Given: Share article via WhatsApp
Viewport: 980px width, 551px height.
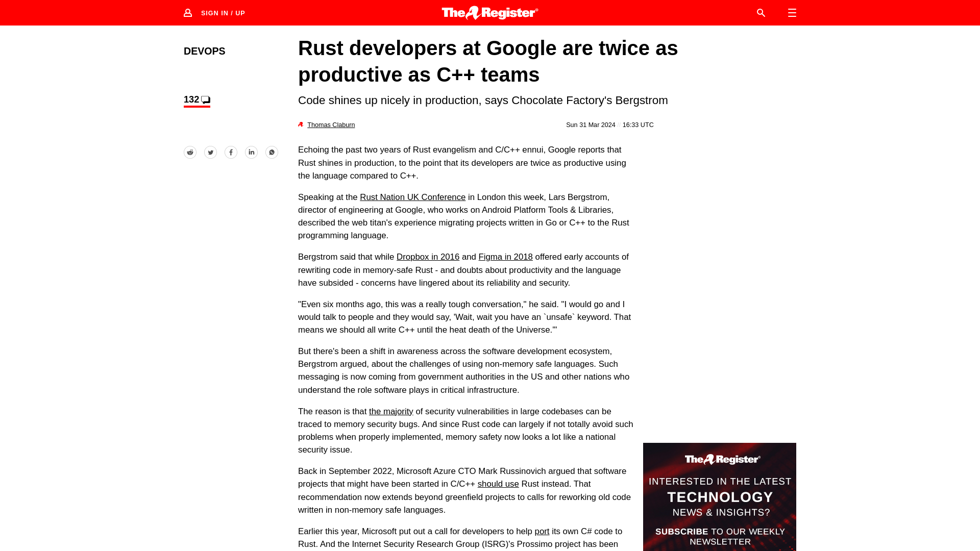Looking at the screenshot, I should 272,153.
